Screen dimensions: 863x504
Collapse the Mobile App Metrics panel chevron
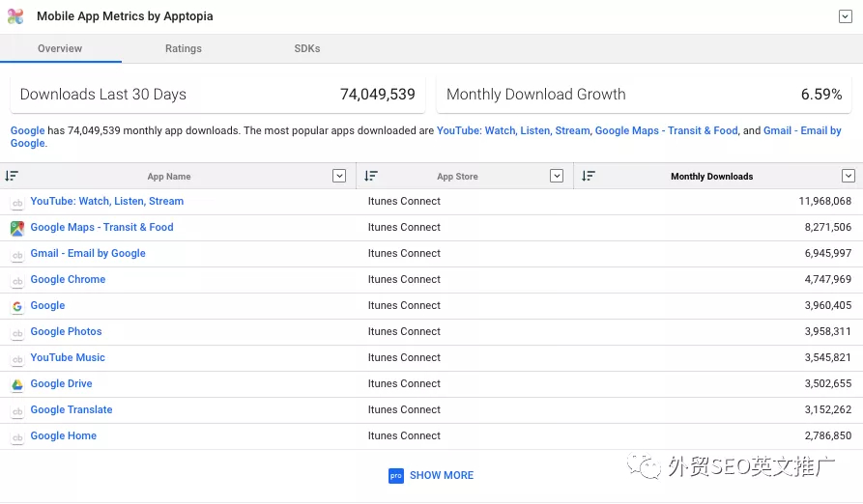click(x=846, y=16)
